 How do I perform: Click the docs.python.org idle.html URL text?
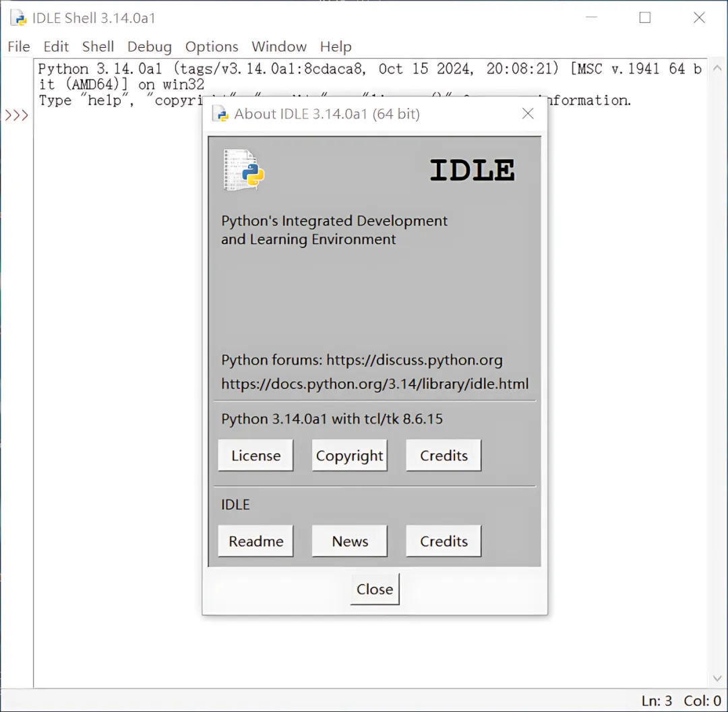[375, 384]
